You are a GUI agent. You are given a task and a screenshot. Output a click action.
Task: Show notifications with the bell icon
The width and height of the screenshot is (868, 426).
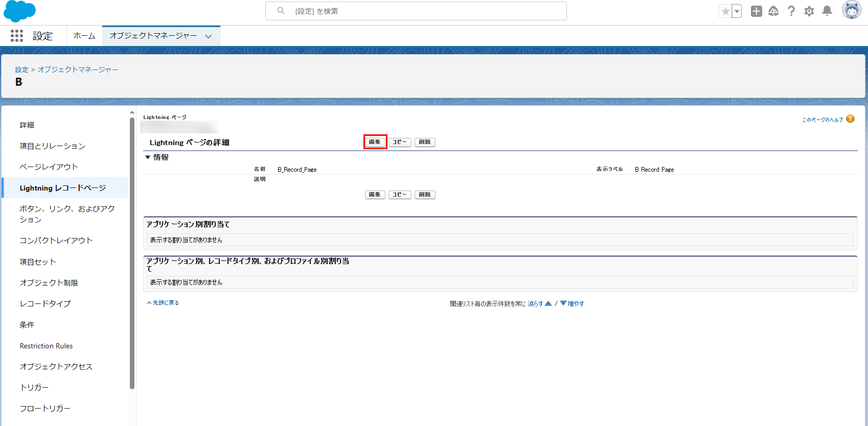coord(827,11)
